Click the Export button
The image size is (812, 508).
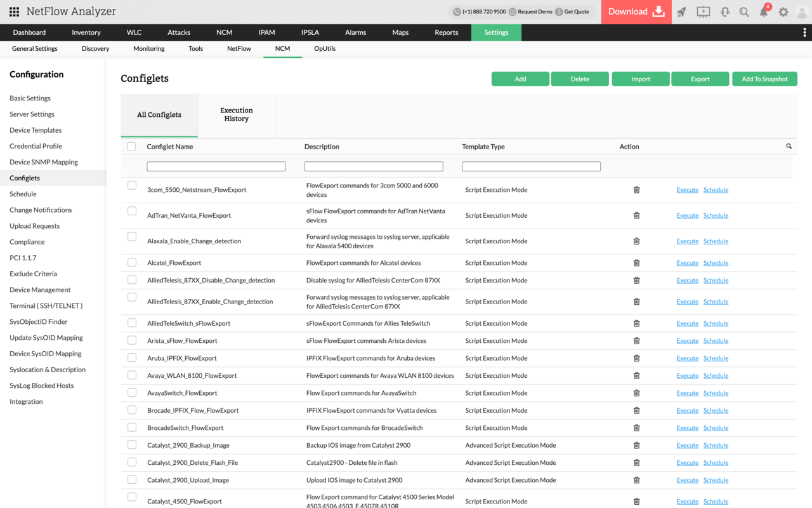pyautogui.click(x=700, y=79)
